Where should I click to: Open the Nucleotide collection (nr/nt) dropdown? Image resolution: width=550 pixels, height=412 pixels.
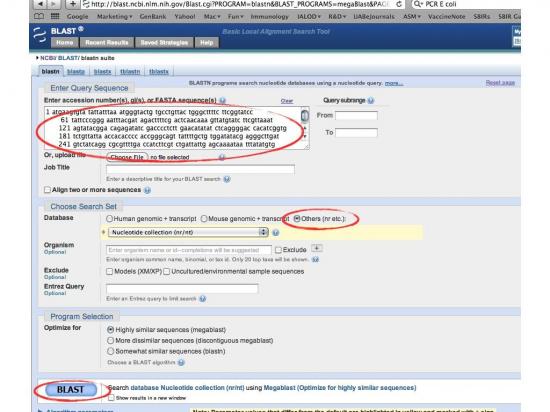pyautogui.click(x=188, y=232)
